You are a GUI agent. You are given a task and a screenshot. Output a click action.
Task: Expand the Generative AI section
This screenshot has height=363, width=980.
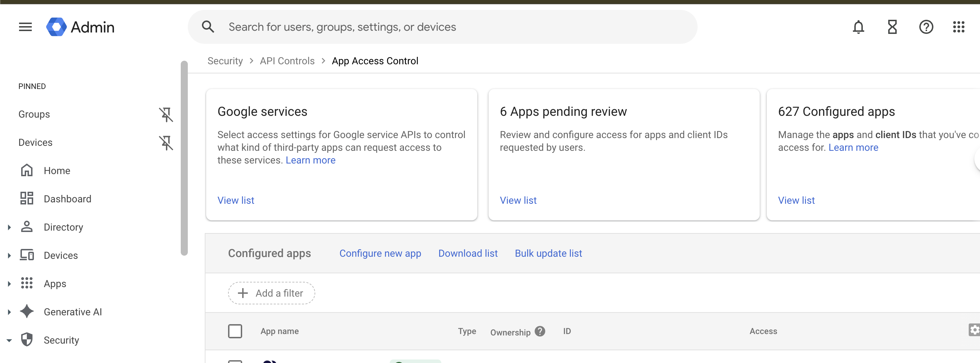click(x=9, y=312)
